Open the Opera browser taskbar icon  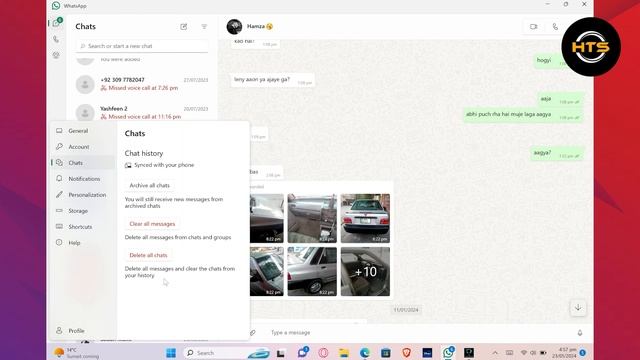tap(323, 353)
